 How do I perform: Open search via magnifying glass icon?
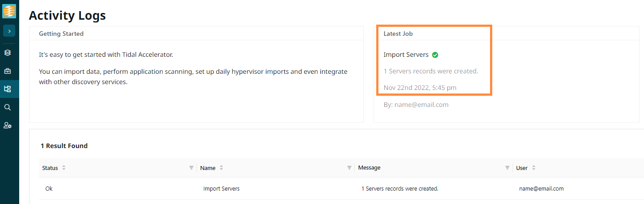[8, 107]
